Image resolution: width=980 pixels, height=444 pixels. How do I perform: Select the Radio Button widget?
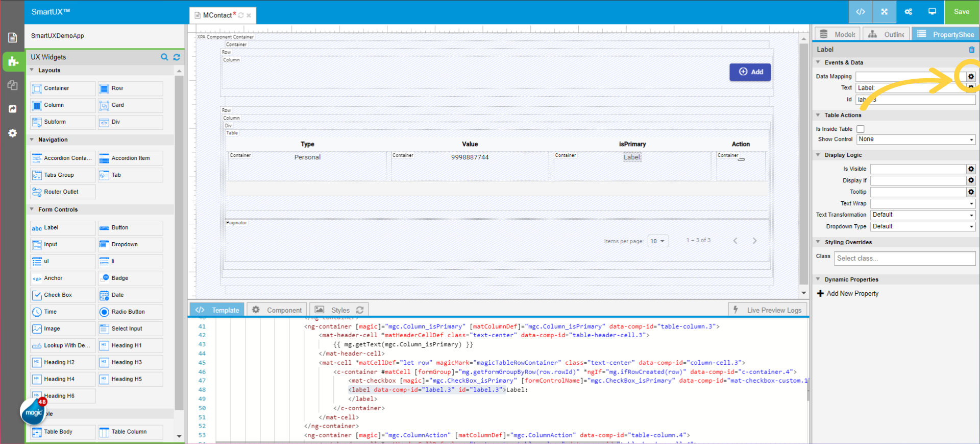(130, 312)
